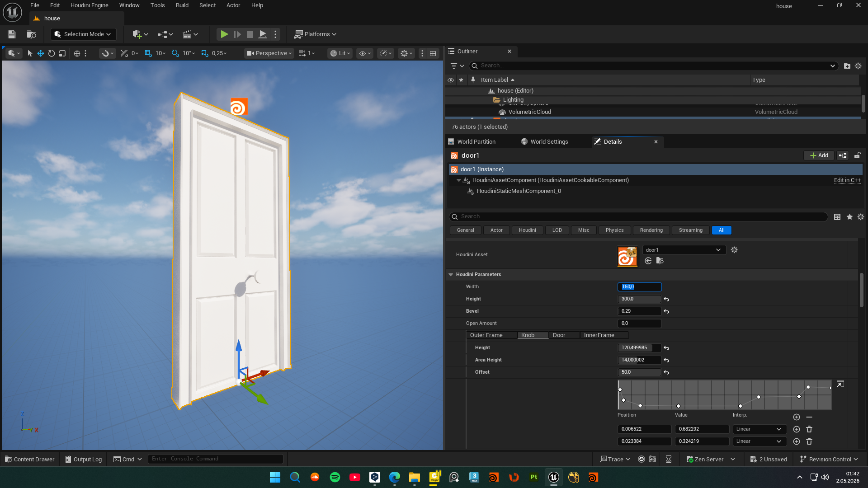
Task: Toggle favorites star in Details panel
Action: tap(849, 217)
